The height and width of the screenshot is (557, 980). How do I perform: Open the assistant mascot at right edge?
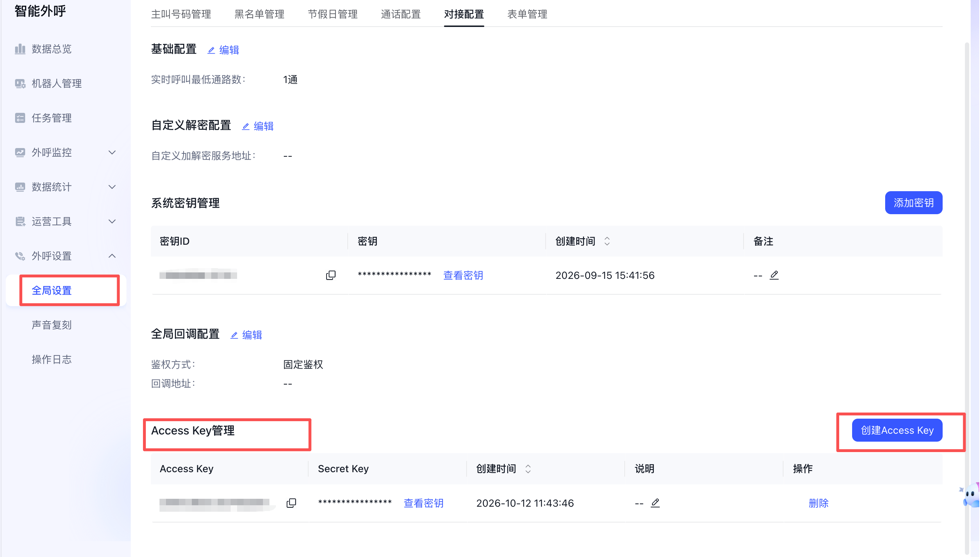click(970, 495)
